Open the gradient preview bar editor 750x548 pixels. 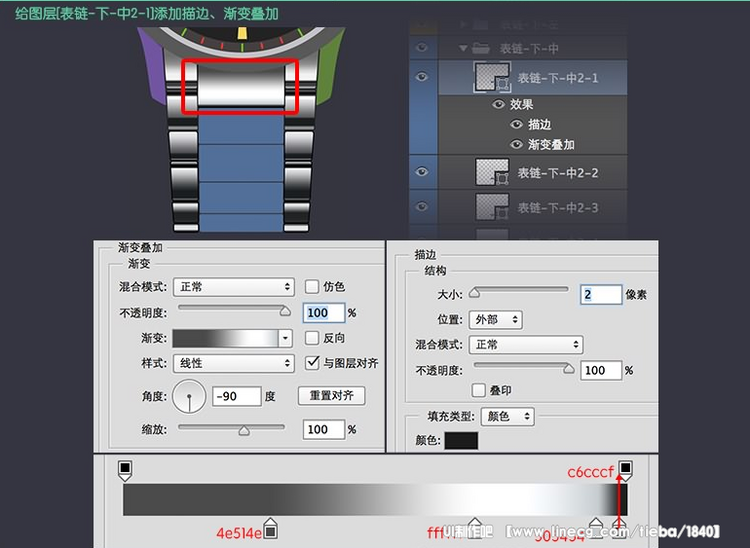pos(225,338)
